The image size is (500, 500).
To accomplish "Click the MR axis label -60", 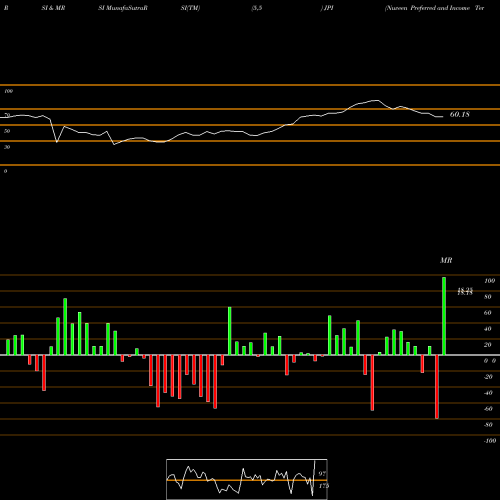I will 488,409.
